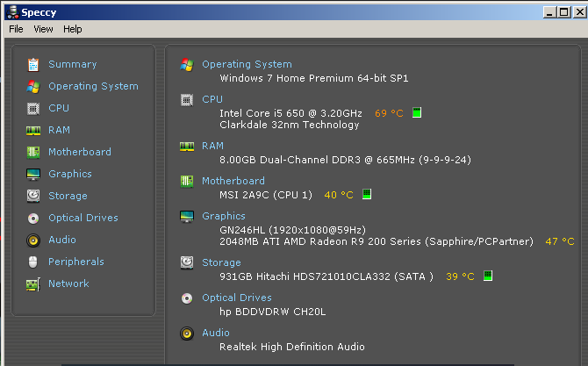Click the Graphics monitor icon in the main panel

pyautogui.click(x=187, y=217)
